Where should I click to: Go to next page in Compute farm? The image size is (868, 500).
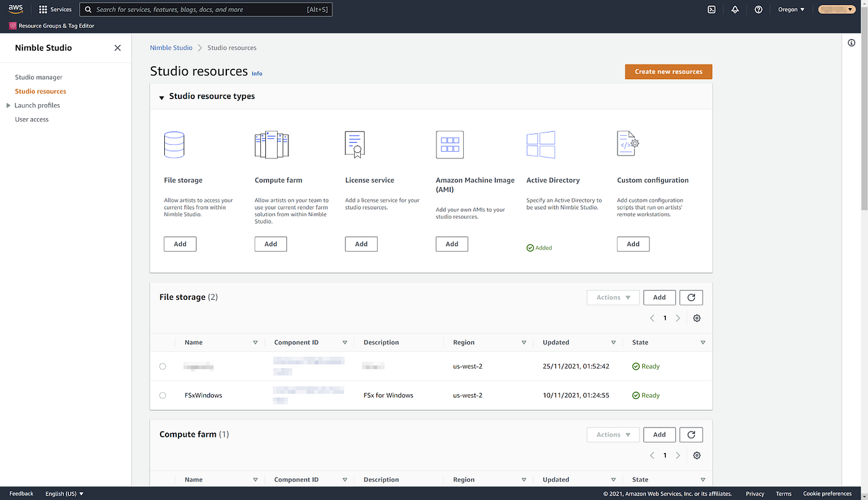pyautogui.click(x=678, y=455)
